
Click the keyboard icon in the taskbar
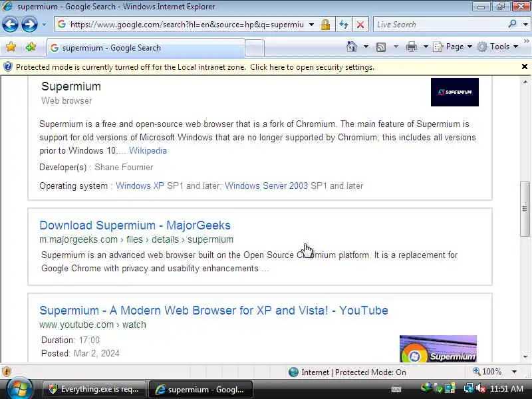point(396,389)
